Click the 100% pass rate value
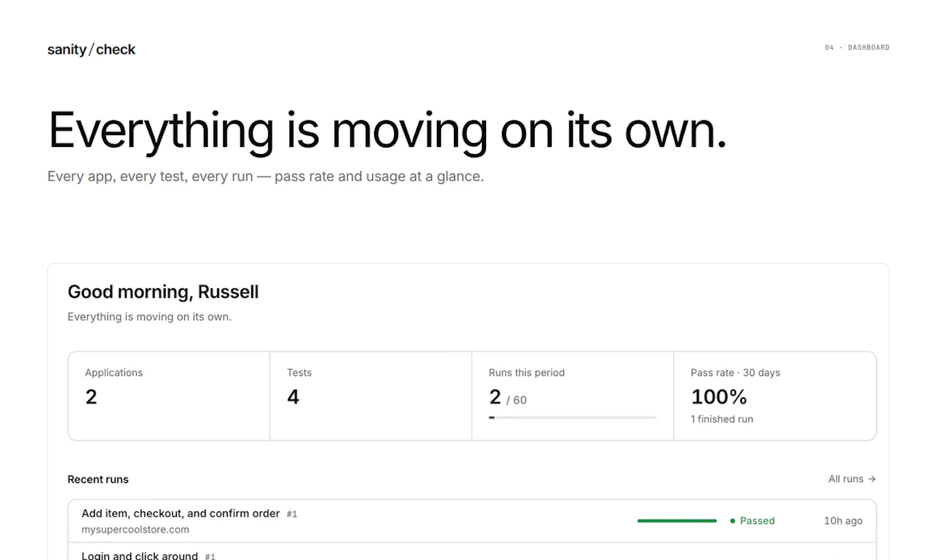Viewport: 937px width, 560px height. click(719, 397)
